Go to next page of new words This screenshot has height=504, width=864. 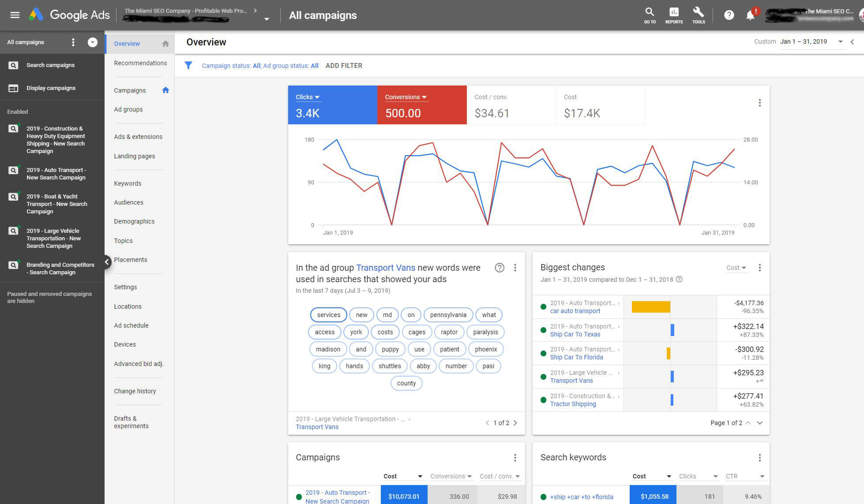click(x=515, y=423)
